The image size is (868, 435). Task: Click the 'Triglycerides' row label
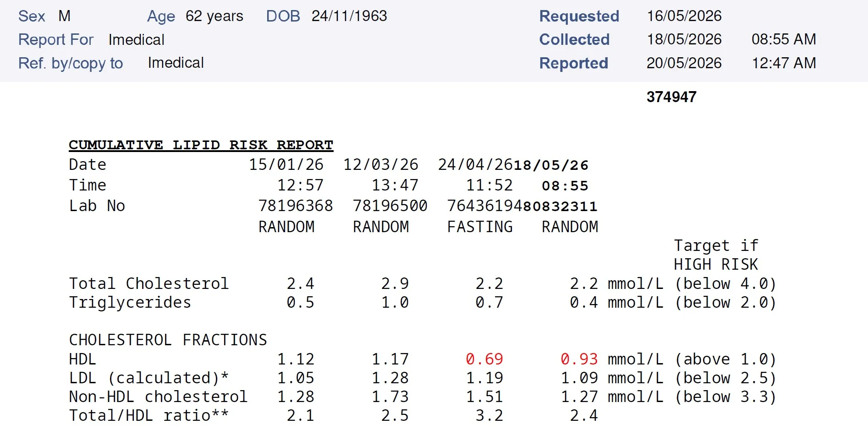(x=130, y=303)
